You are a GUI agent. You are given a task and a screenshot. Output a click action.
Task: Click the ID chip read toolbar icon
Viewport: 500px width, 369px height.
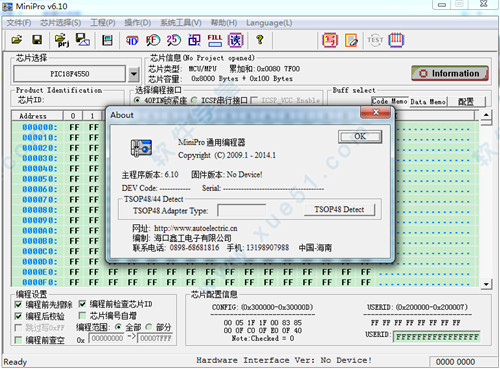(132, 41)
